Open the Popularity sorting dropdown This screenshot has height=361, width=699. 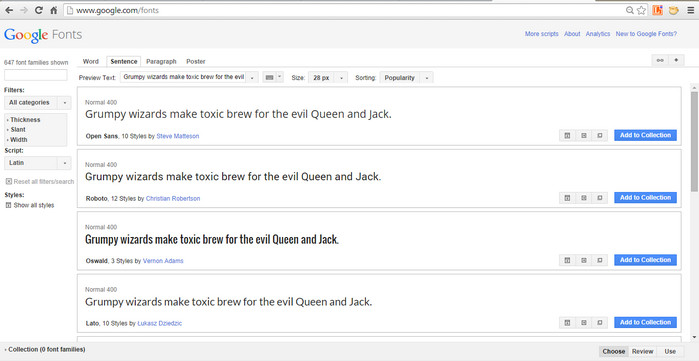tap(406, 78)
